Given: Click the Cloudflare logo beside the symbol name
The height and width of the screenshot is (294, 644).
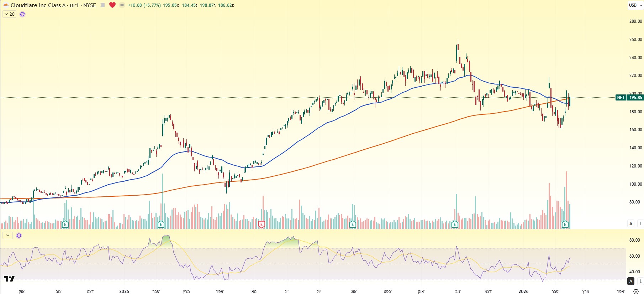Looking at the screenshot, I should point(6,5).
